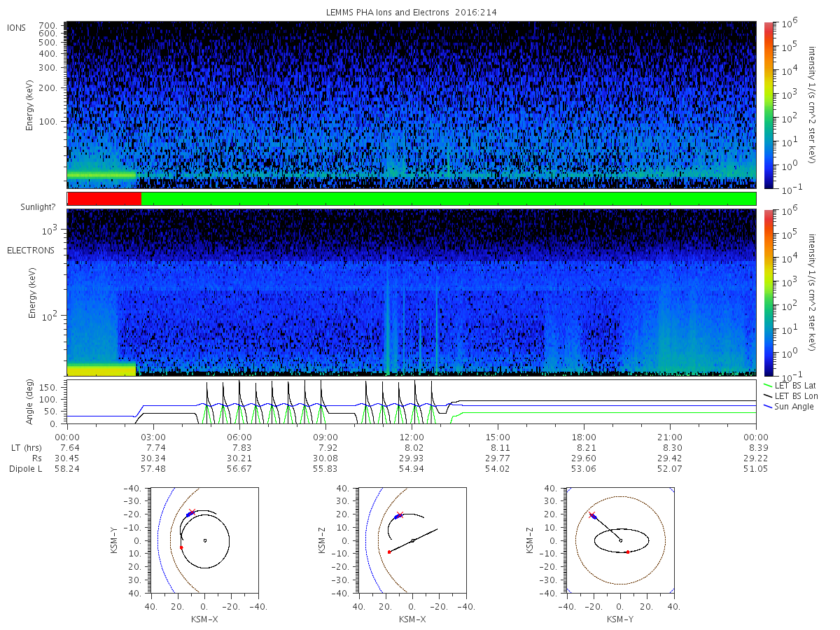Click the bright yellow low-energy band in electrons spectrogram
The width and height of the screenshot is (840, 630).
pos(101,369)
